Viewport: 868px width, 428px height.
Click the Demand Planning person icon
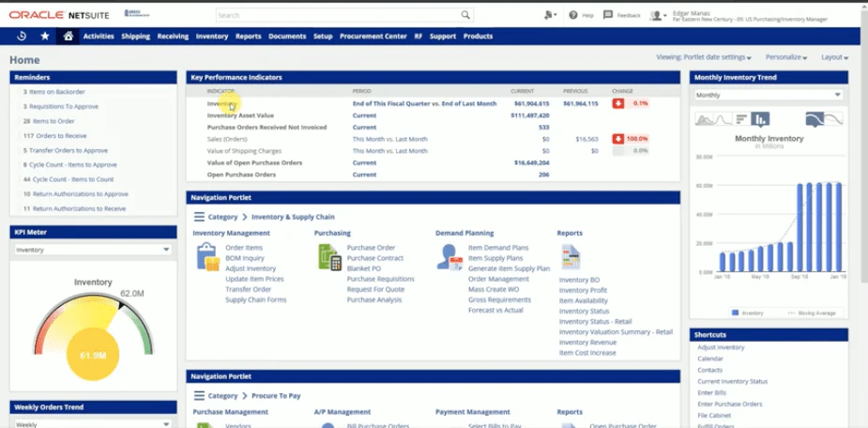(449, 257)
